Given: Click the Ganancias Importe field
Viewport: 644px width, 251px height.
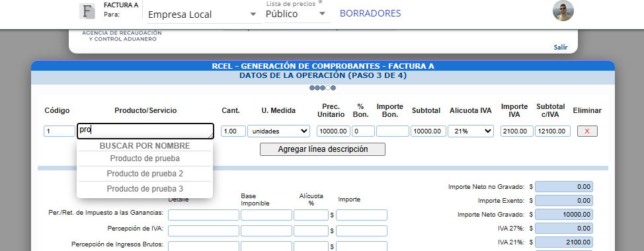Looking at the screenshot, I should click(362, 215).
